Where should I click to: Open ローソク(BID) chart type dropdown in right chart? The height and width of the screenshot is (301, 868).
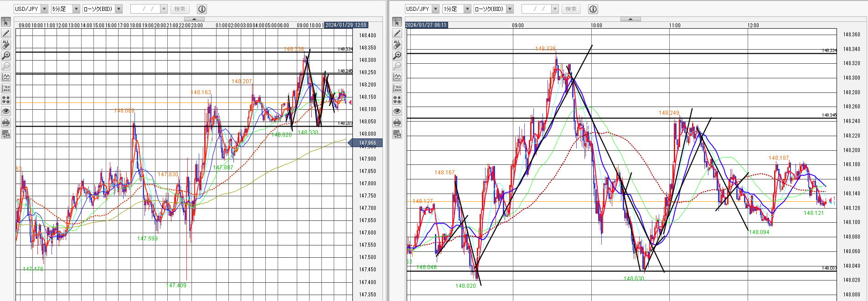coord(510,9)
